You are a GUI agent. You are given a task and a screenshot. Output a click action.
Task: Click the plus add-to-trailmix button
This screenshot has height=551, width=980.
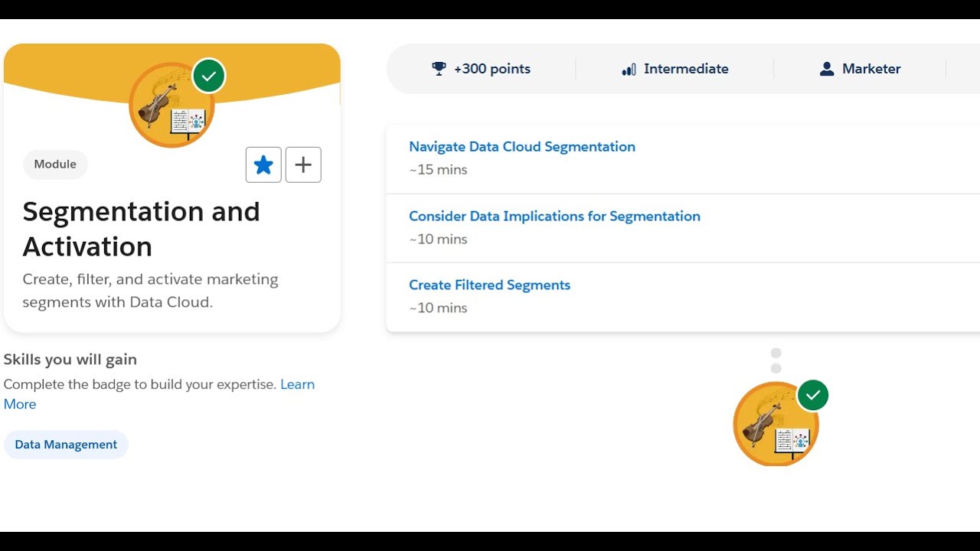(x=303, y=165)
